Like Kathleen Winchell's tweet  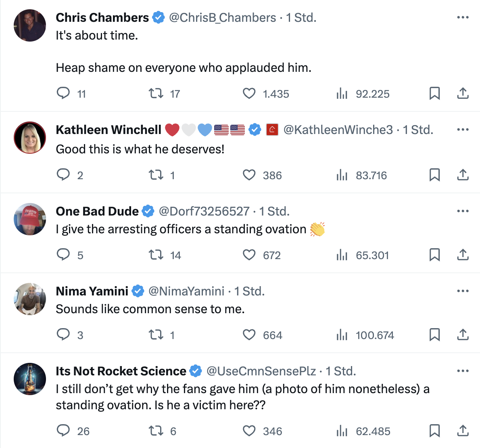[249, 175]
